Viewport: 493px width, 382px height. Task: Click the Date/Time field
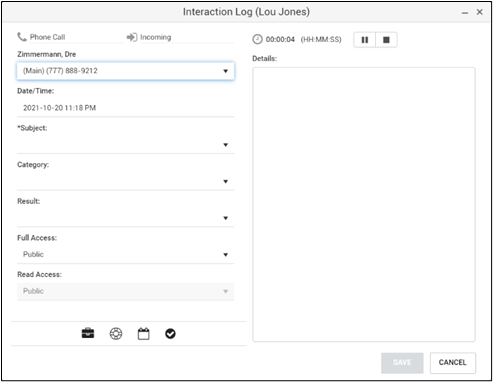point(125,108)
